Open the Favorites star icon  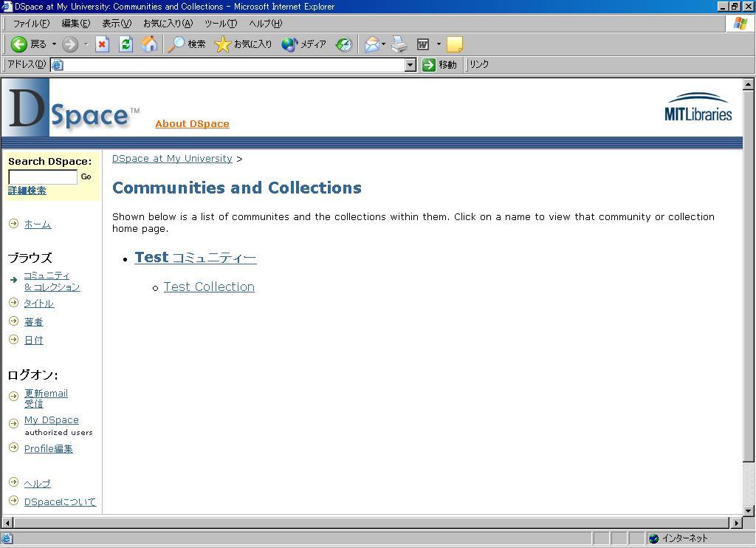click(222, 44)
